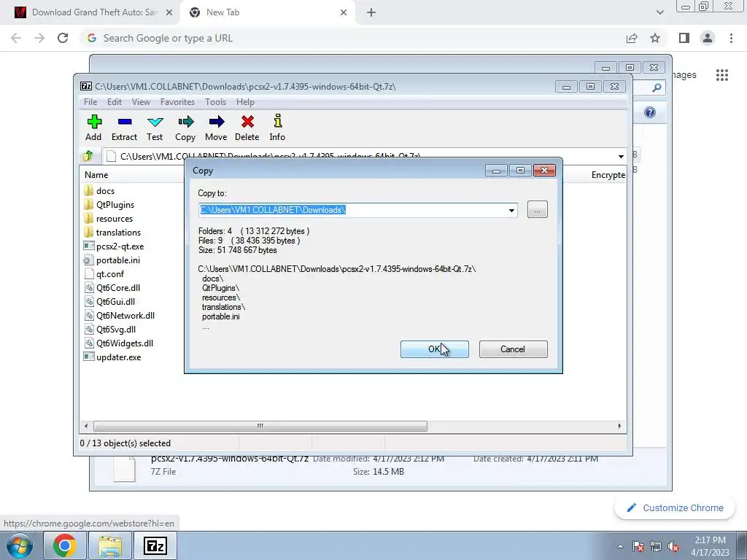This screenshot has height=560, width=747.
Task: Expand the Copy to path dropdown
Action: [511, 210]
